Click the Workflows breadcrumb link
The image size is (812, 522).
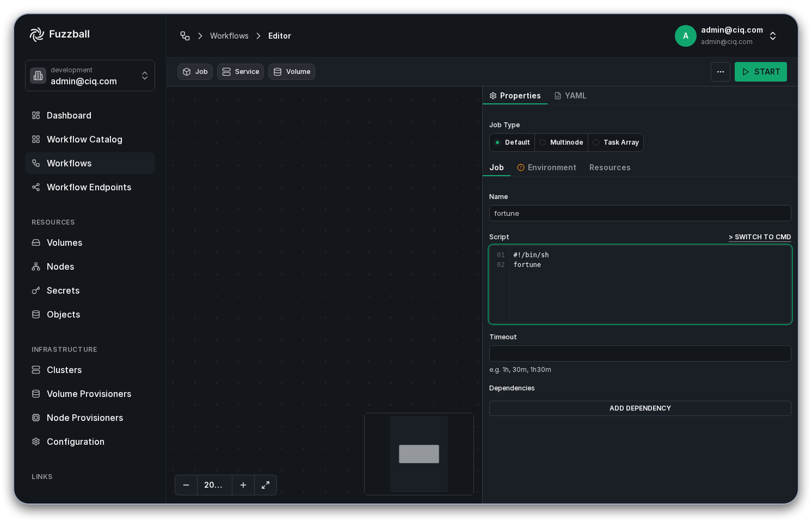click(x=229, y=36)
